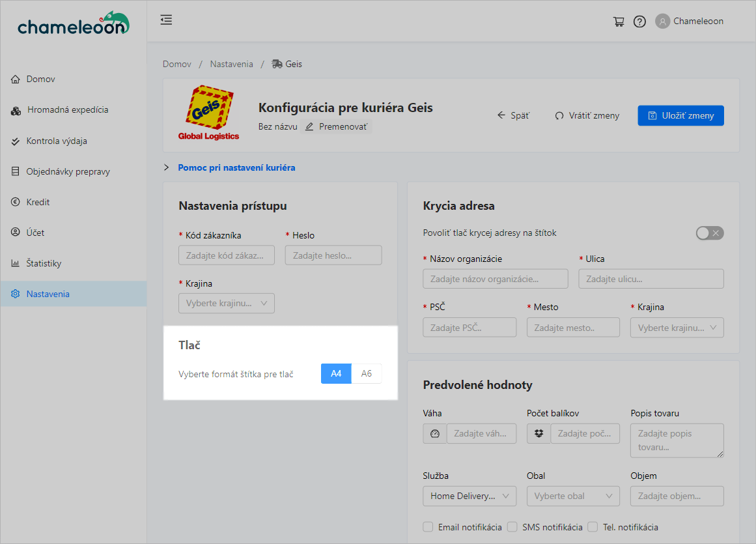Viewport: 756px width, 544px height.
Task: Open the shopping cart icon
Action: pyautogui.click(x=619, y=21)
